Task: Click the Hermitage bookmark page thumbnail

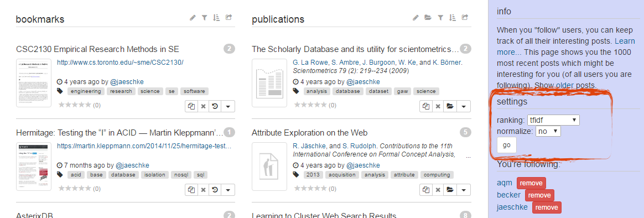Action: coord(34,167)
